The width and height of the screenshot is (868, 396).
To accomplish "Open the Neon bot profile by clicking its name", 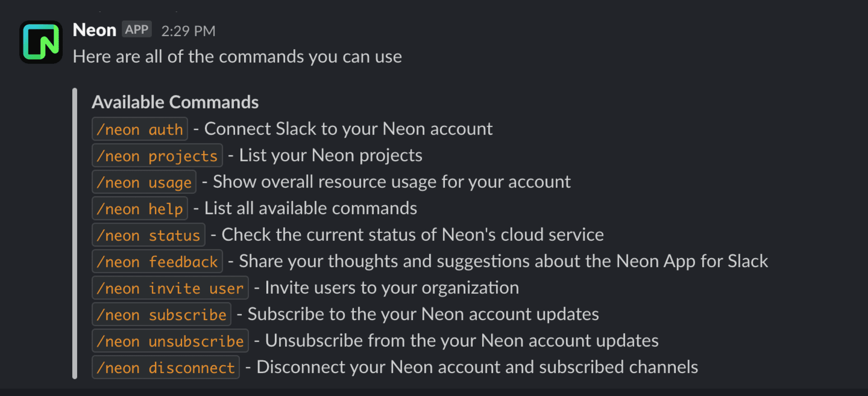I will click(x=94, y=30).
